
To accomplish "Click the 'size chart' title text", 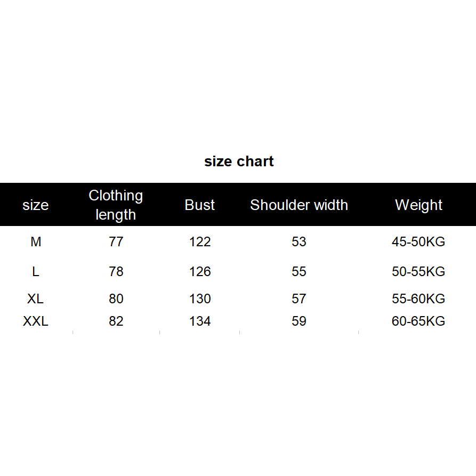I will [x=239, y=162].
